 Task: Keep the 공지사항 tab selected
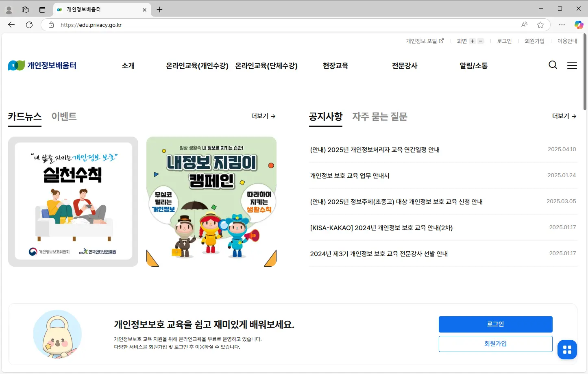tap(326, 117)
